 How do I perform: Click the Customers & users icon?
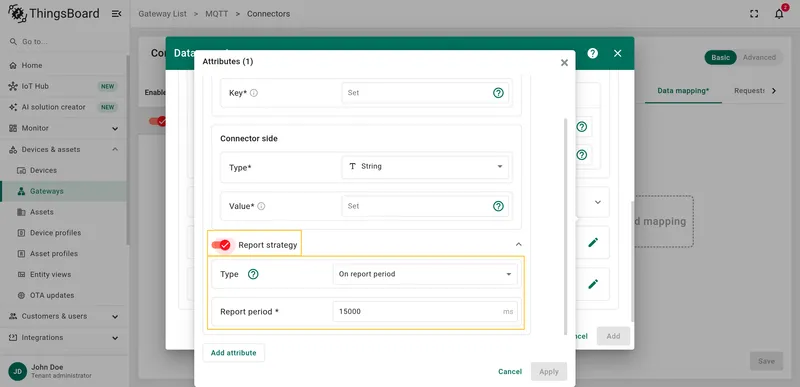[13, 316]
